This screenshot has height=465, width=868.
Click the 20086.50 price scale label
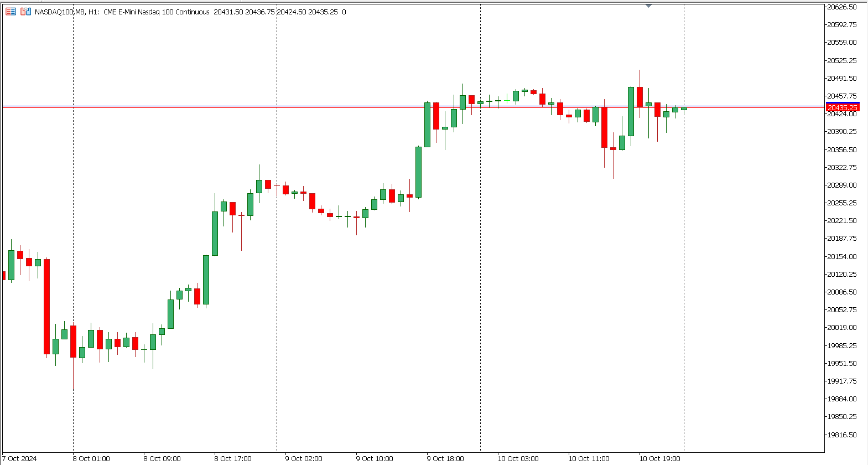tap(841, 292)
